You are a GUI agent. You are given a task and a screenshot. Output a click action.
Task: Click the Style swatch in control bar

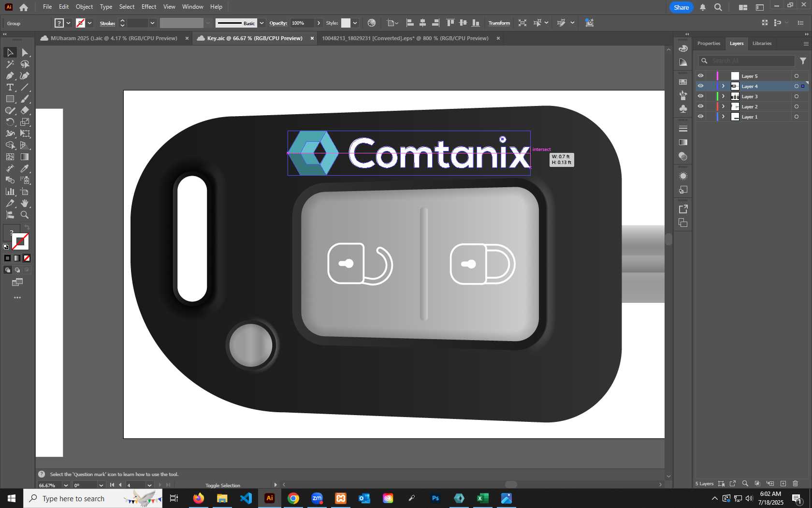click(x=346, y=23)
